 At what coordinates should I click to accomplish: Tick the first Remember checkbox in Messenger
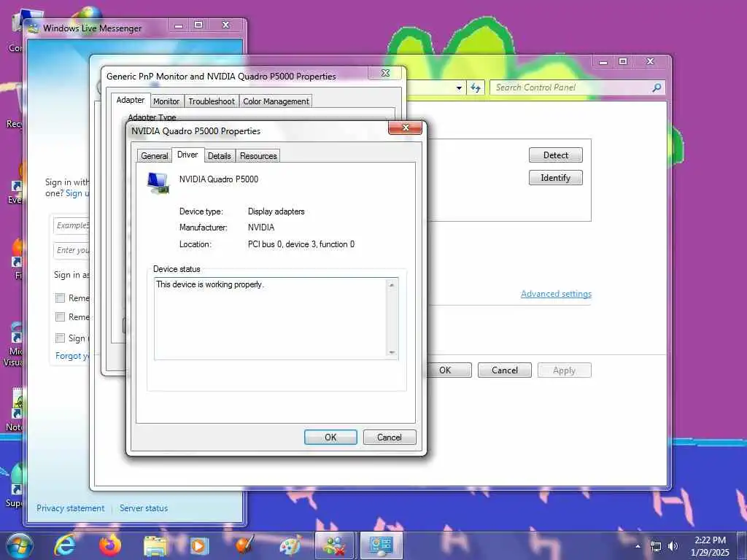[x=60, y=298]
